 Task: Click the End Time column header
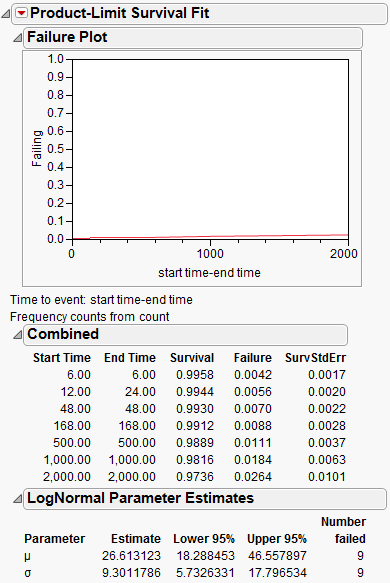[130, 358]
